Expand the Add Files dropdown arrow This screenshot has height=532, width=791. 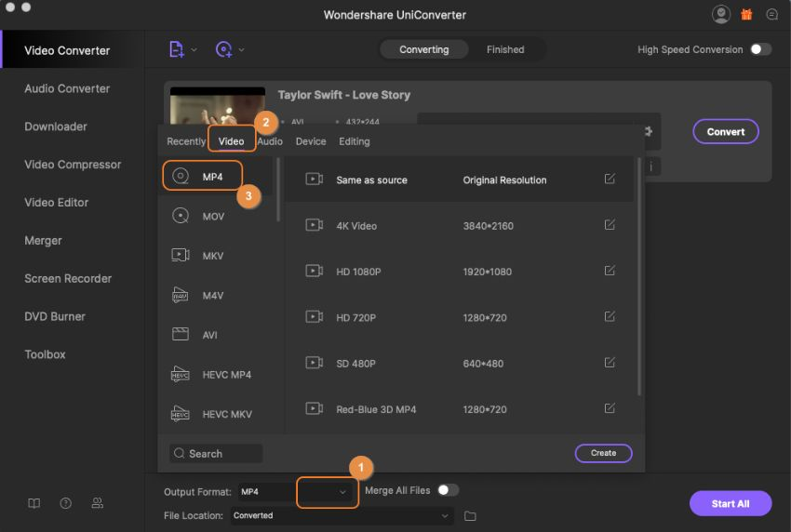(x=194, y=49)
